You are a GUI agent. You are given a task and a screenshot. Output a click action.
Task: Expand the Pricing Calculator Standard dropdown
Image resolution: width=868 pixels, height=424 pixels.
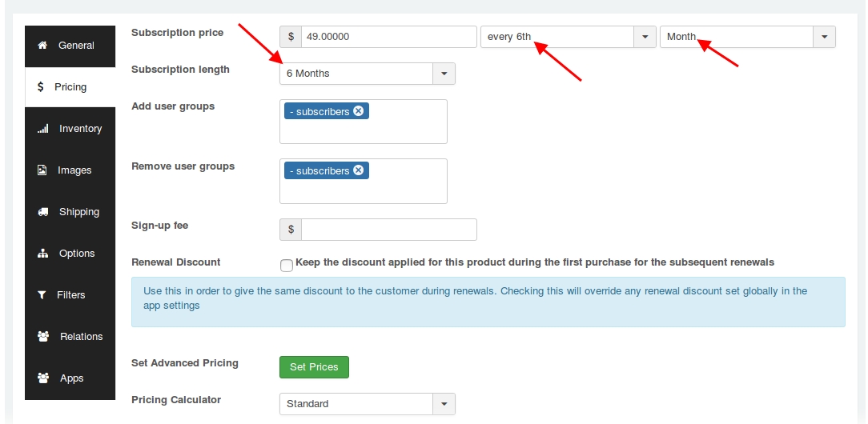click(444, 404)
